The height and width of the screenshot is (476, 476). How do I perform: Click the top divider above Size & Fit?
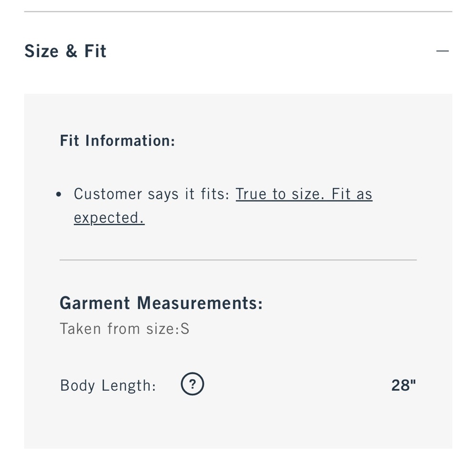[238, 11]
